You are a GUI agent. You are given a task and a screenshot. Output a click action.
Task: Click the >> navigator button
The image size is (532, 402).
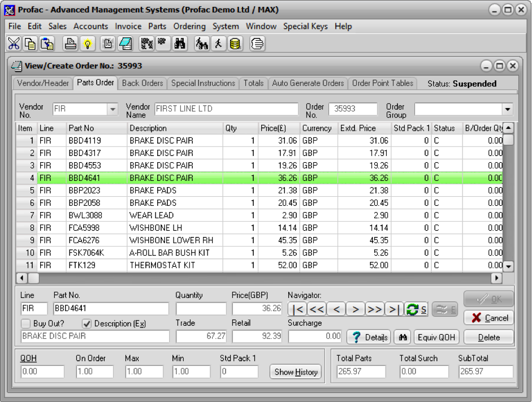tap(375, 309)
